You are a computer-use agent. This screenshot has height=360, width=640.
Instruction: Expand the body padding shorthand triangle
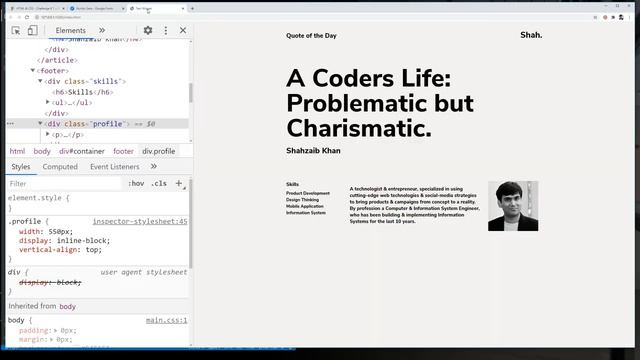coord(56,330)
